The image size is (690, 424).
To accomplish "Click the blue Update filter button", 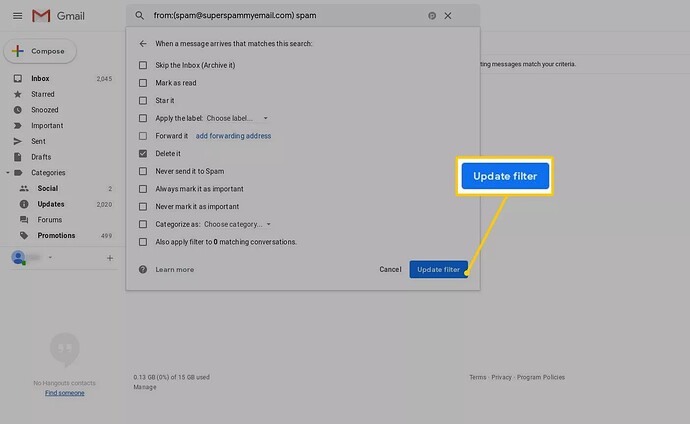I will (439, 269).
